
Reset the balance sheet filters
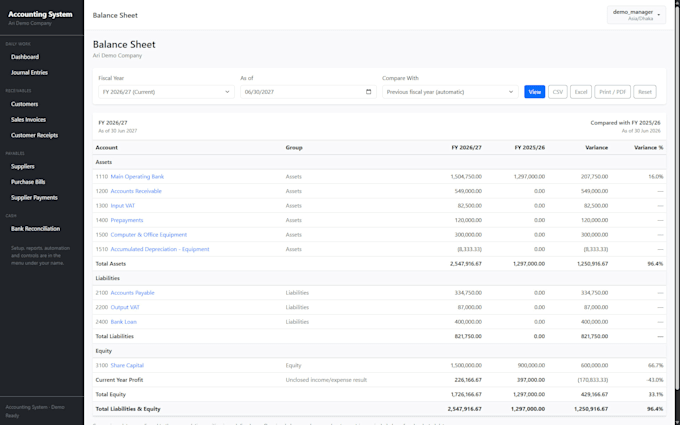click(644, 92)
